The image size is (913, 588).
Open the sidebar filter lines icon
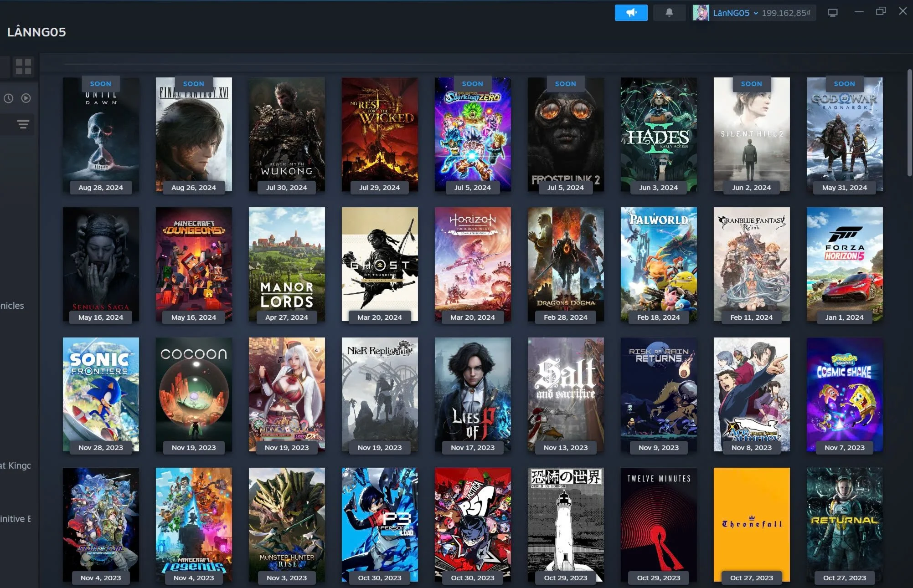pos(23,124)
